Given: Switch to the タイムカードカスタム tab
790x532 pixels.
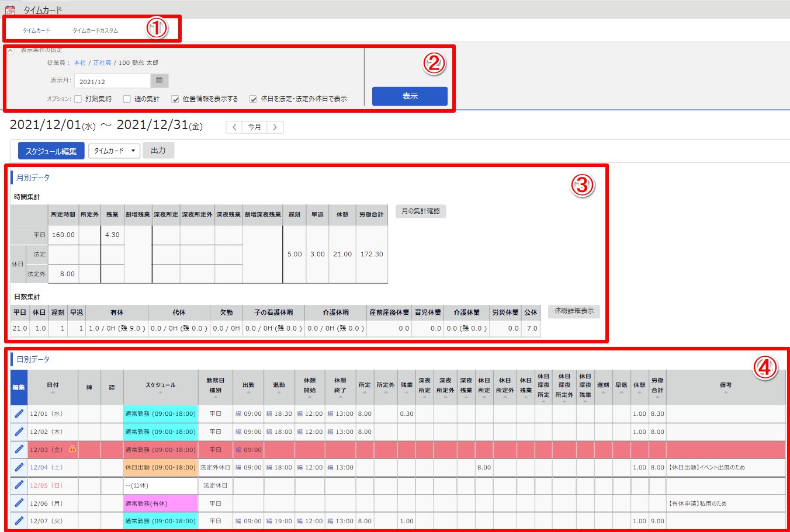Looking at the screenshot, I should coord(95,30).
